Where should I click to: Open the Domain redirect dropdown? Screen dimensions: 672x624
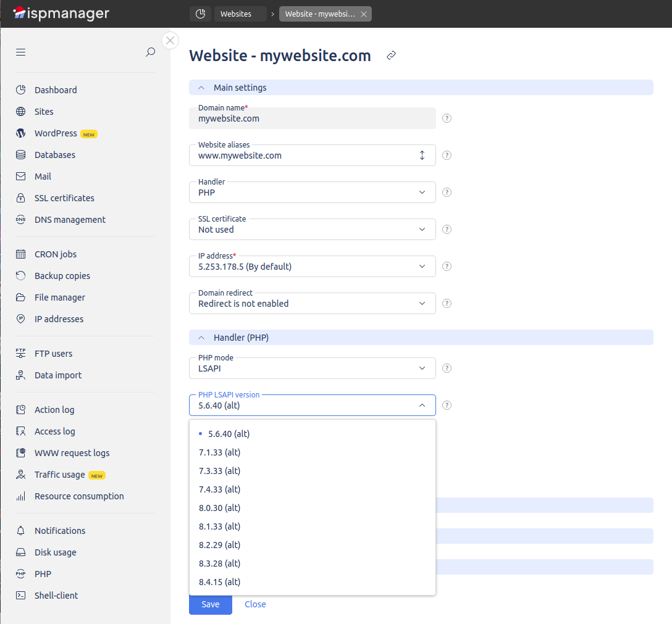[312, 303]
